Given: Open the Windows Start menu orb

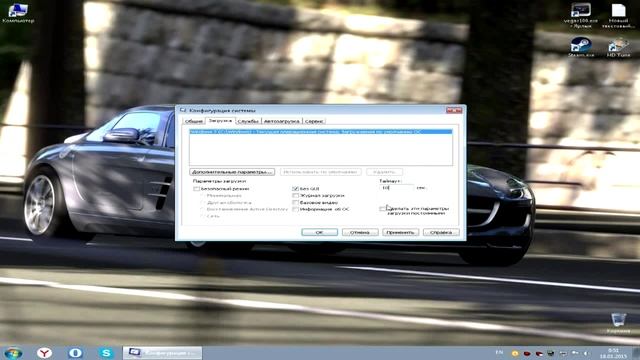Looking at the screenshot, I should click(13, 353).
